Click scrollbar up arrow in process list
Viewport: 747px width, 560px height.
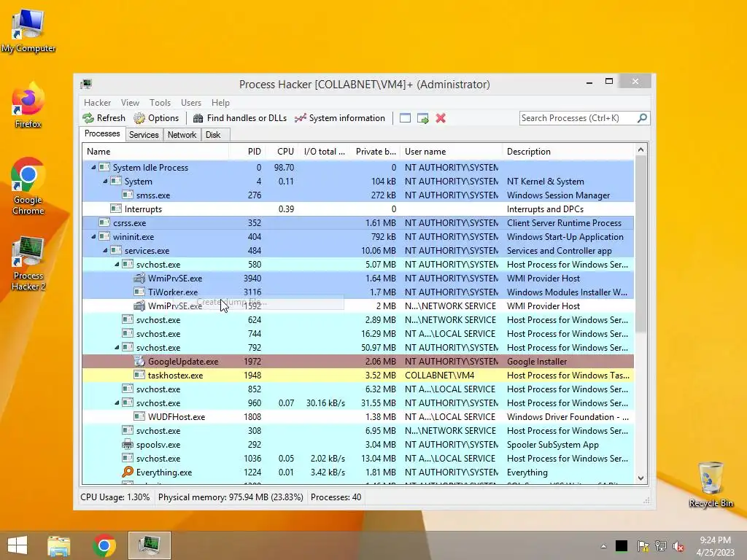coord(640,150)
